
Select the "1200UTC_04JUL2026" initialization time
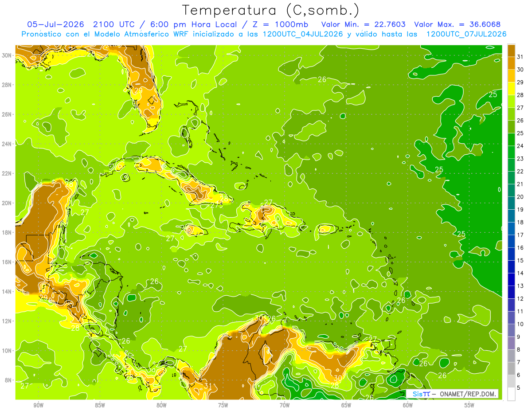pos(303,34)
